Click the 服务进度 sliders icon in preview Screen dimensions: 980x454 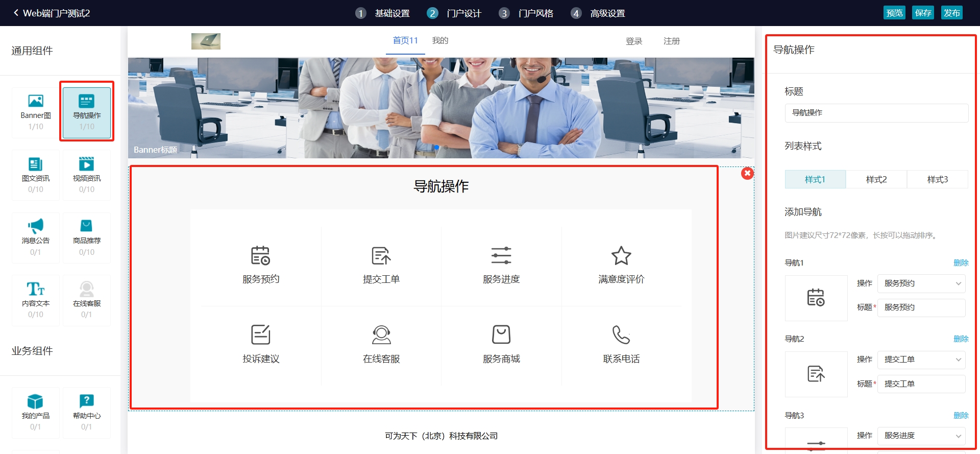tap(501, 255)
